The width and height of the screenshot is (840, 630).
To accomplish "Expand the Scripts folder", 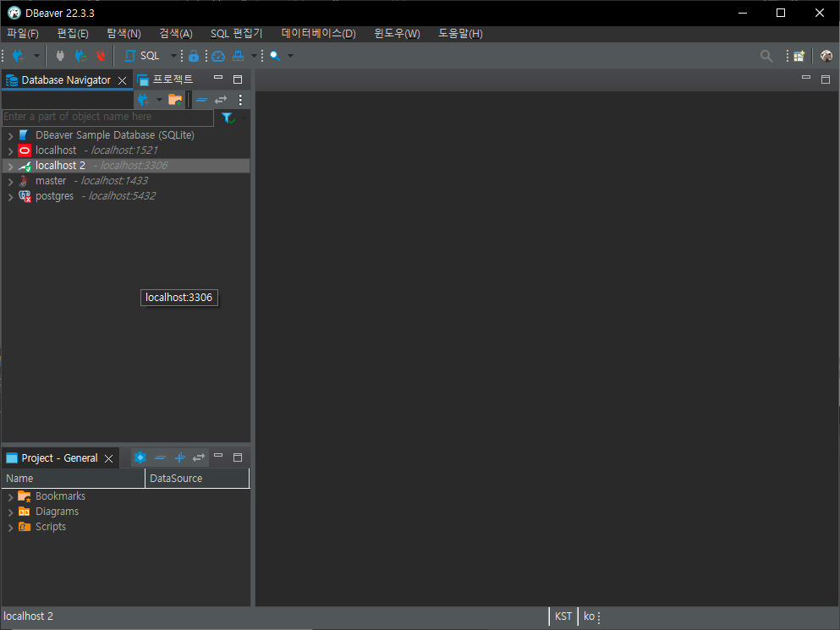I will point(10,528).
